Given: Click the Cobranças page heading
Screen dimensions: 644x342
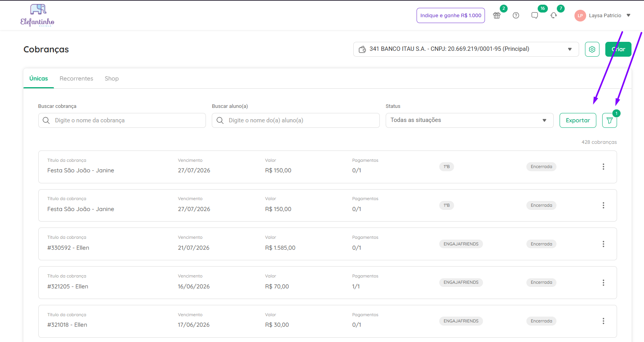Looking at the screenshot, I should [x=46, y=49].
